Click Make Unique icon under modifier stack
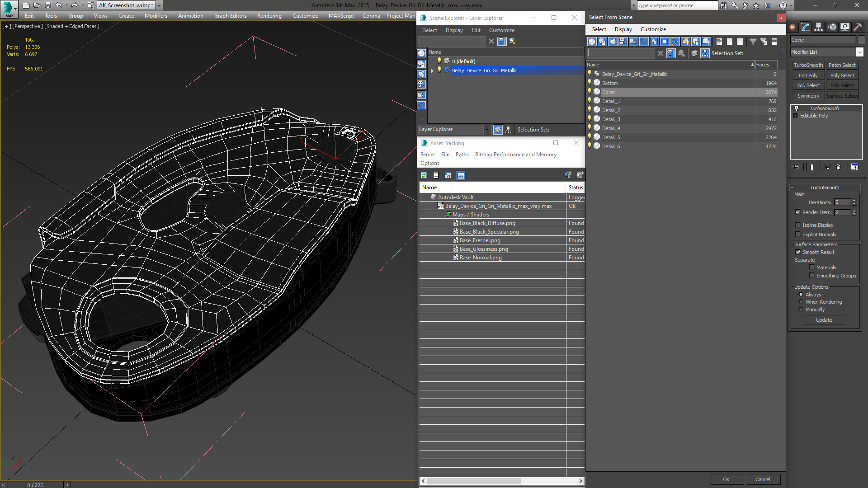Image resolution: width=868 pixels, height=488 pixels. tap(828, 167)
